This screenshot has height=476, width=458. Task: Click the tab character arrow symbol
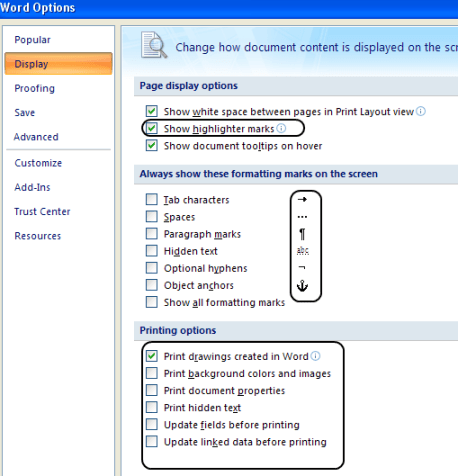click(x=302, y=199)
